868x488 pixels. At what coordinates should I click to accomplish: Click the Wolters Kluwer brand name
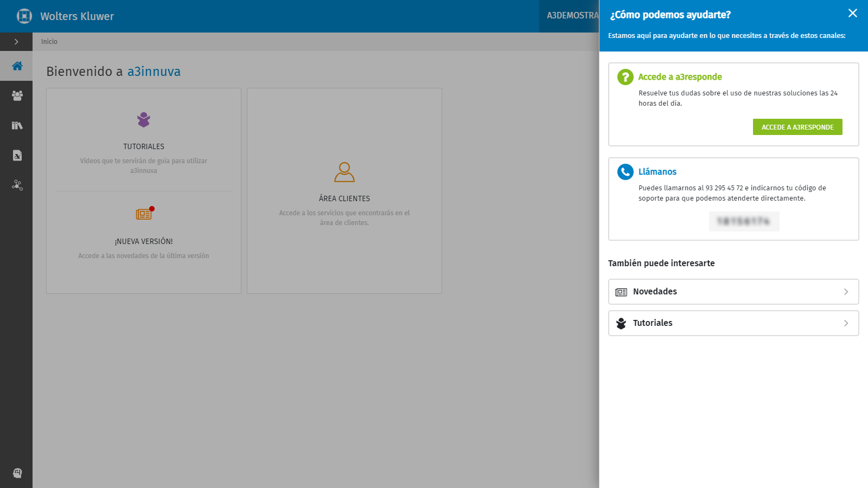(77, 16)
